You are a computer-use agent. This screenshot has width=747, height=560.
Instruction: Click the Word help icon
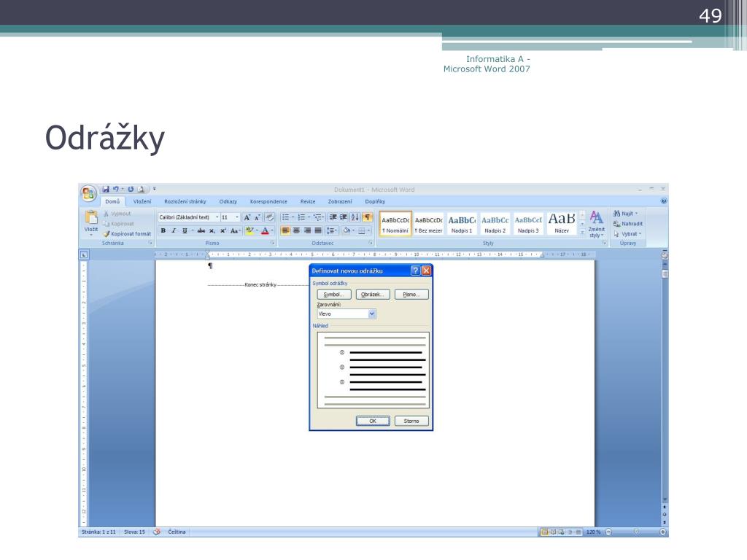(x=664, y=201)
